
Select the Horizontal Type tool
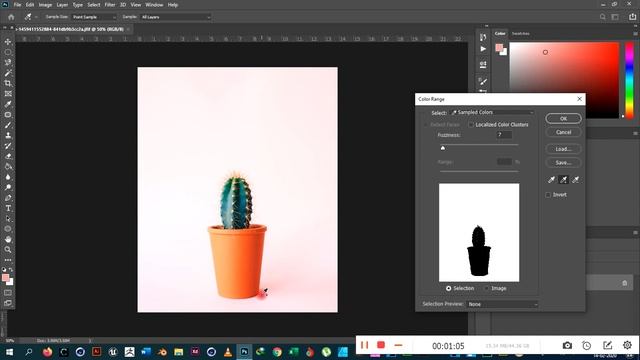(8, 208)
